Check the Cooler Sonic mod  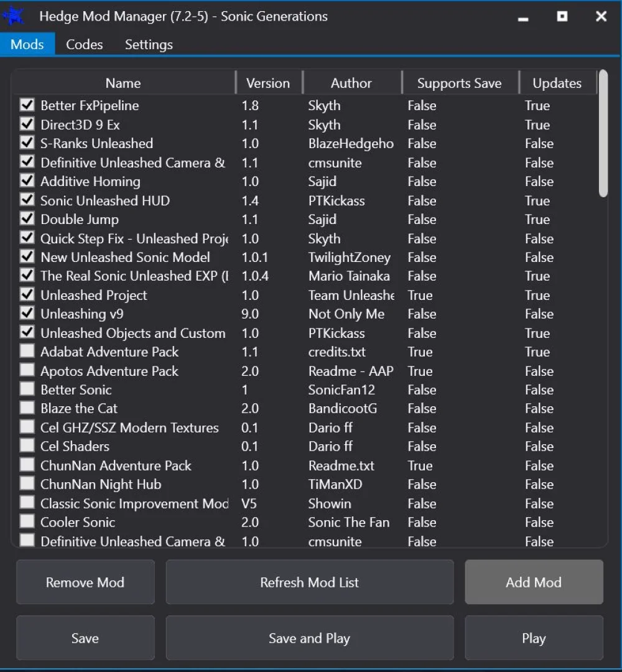(x=27, y=521)
